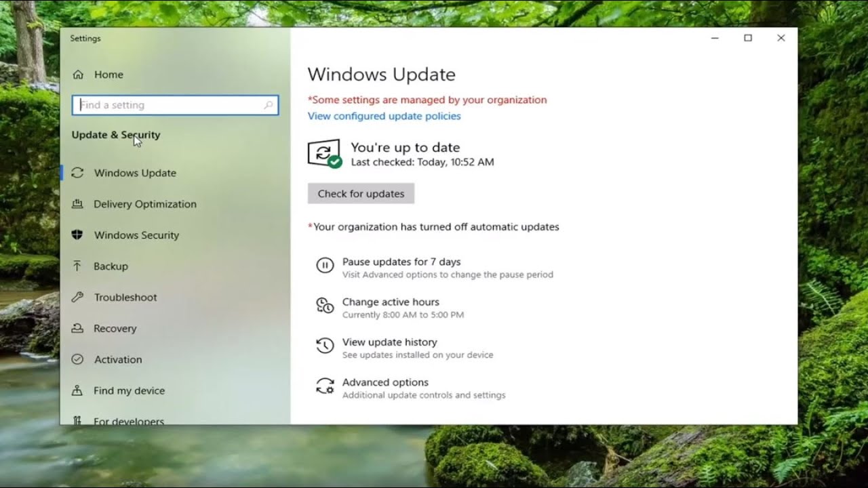The width and height of the screenshot is (868, 488).
Task: Click the pause icon for Pause updates
Action: tap(325, 266)
